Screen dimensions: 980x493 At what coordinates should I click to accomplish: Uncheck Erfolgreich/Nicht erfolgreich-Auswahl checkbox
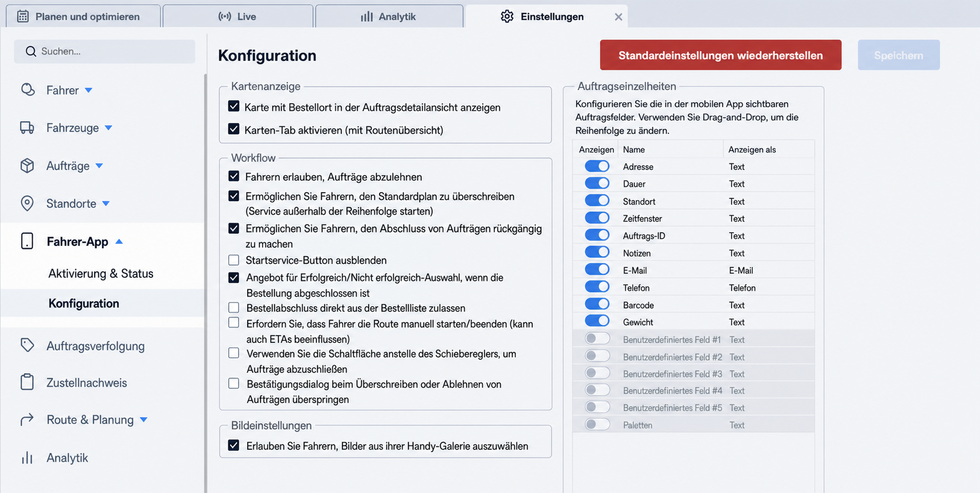coord(234,277)
